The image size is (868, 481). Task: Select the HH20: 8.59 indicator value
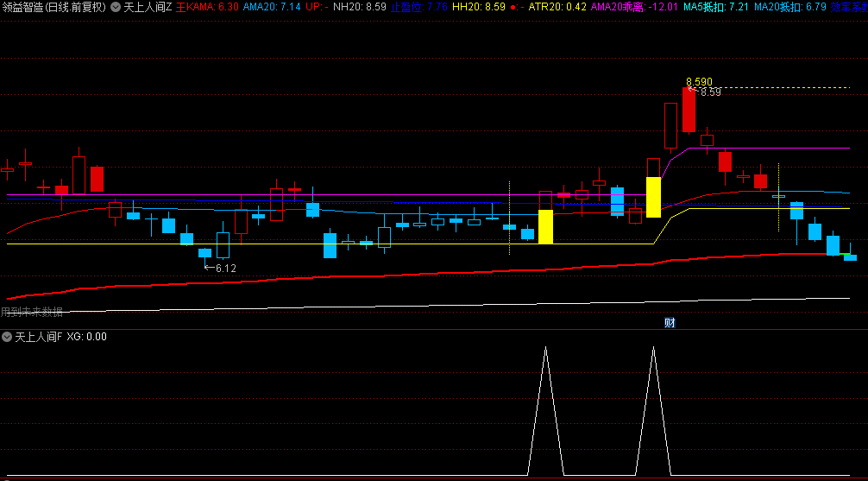(478, 8)
